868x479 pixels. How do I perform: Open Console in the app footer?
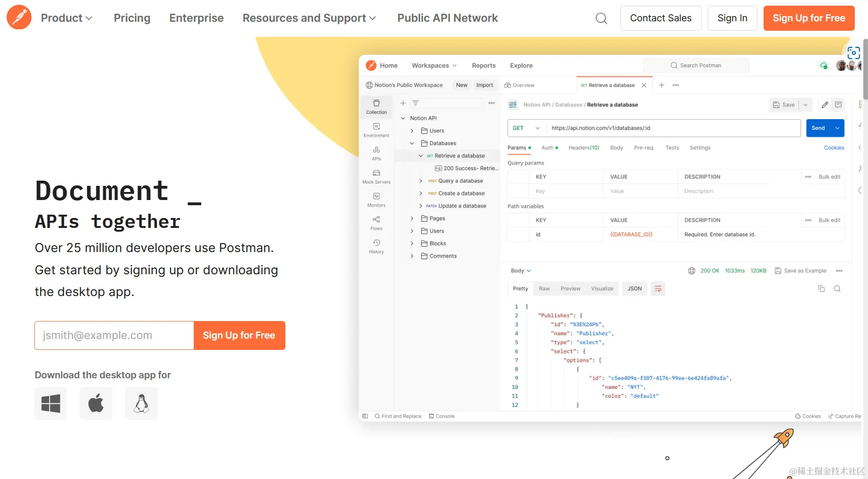click(x=441, y=416)
